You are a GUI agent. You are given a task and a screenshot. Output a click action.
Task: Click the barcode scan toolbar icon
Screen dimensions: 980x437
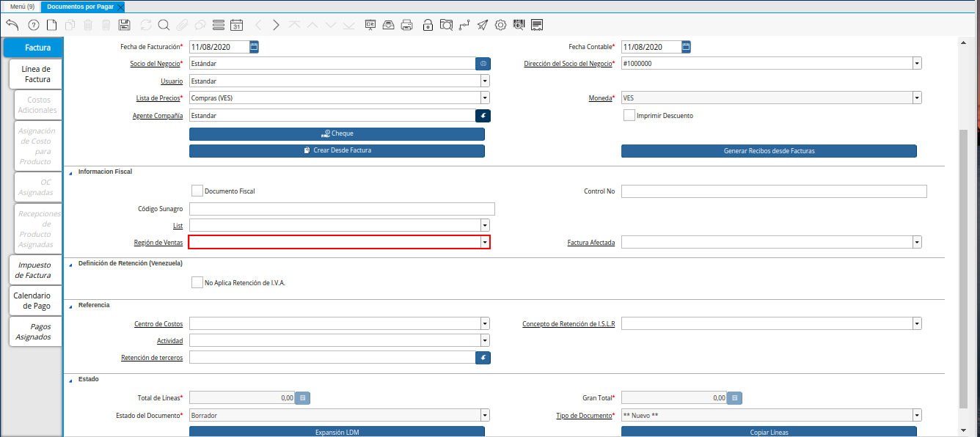point(519,25)
